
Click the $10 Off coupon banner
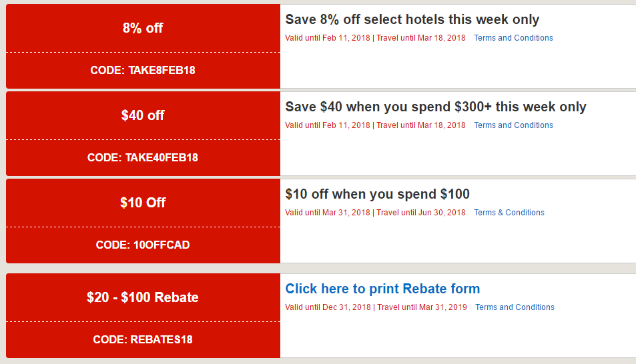[143, 203]
